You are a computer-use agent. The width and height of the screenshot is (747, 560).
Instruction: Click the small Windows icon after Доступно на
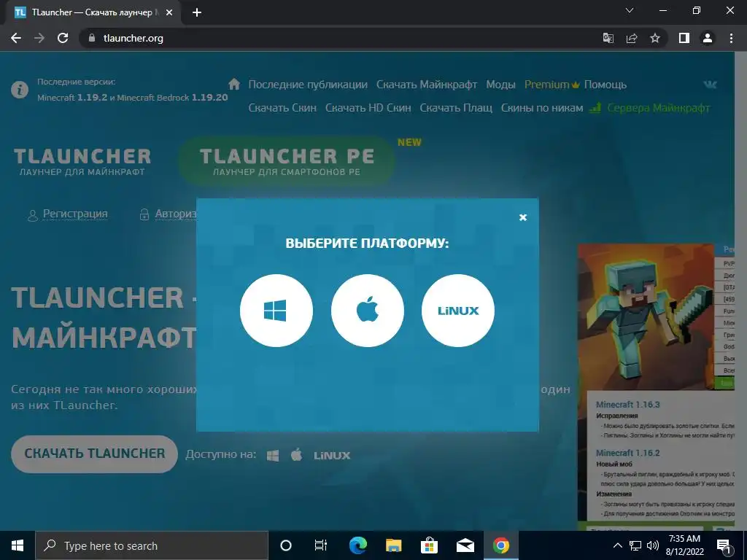[273, 456]
